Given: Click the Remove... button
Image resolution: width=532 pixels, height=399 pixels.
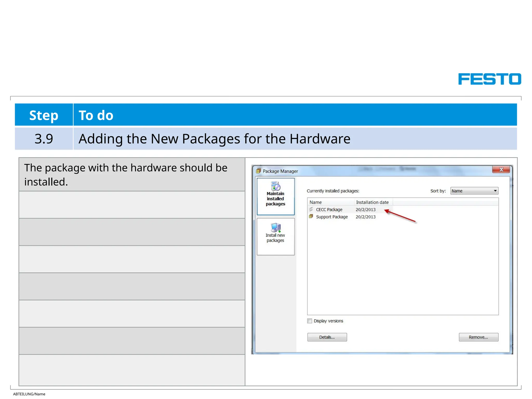Looking at the screenshot, I should coord(478,337).
